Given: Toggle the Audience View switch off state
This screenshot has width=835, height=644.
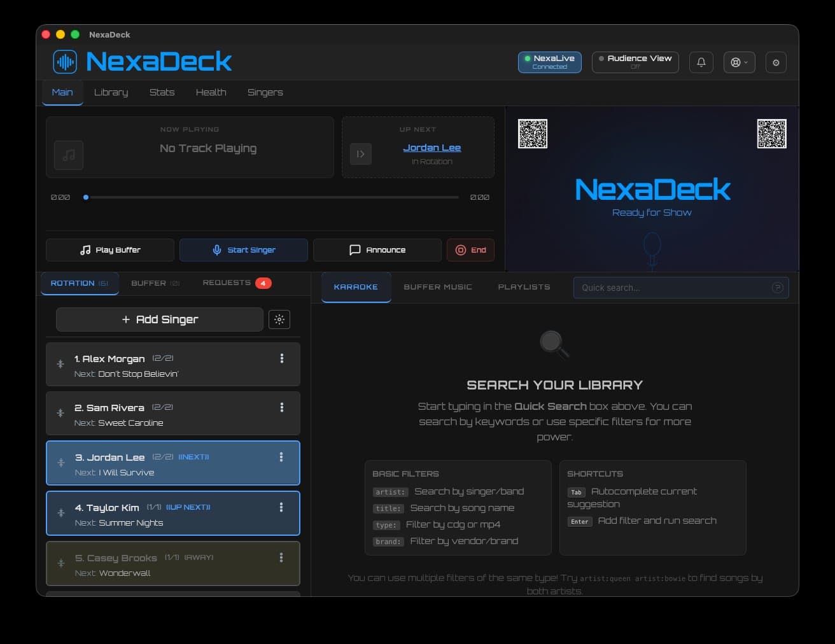Looking at the screenshot, I should [x=635, y=62].
